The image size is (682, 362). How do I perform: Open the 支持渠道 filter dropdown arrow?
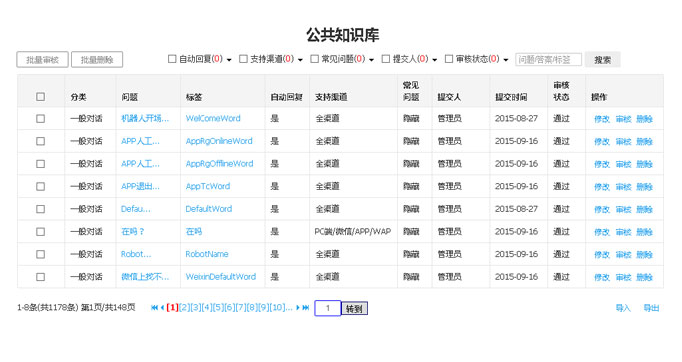point(300,60)
